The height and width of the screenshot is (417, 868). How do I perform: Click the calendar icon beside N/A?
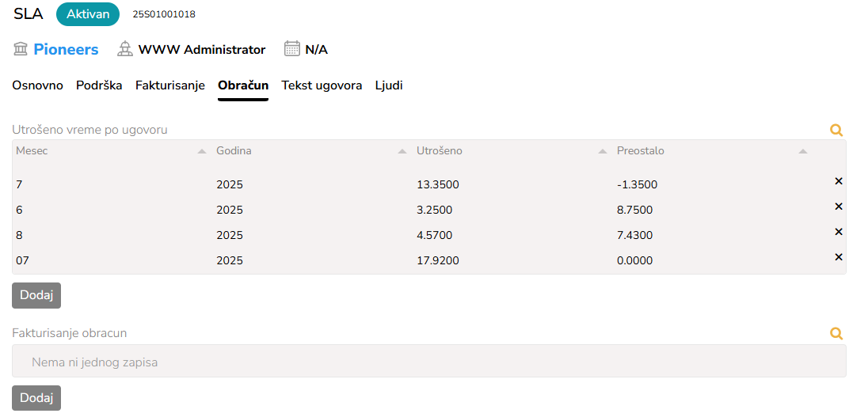click(x=292, y=49)
